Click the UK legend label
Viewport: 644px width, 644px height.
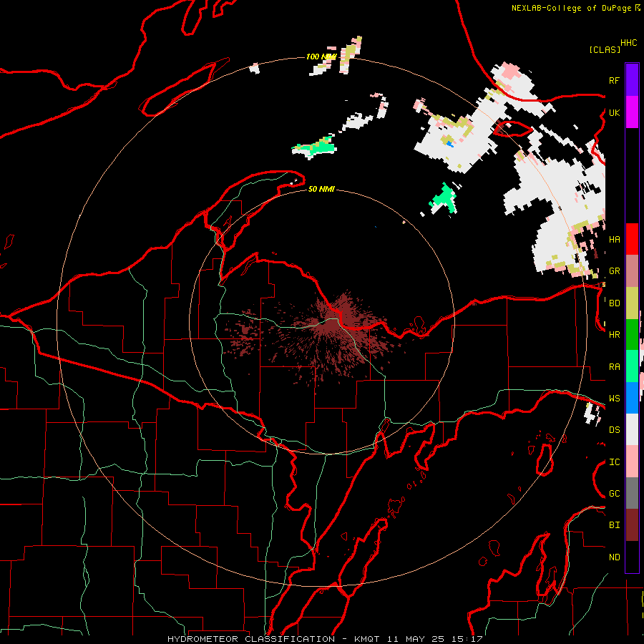pyautogui.click(x=614, y=112)
